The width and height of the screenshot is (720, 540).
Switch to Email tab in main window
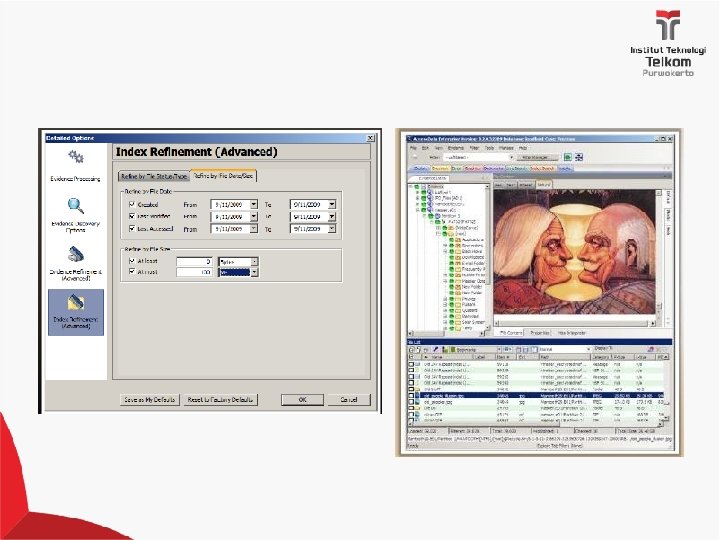456,169
